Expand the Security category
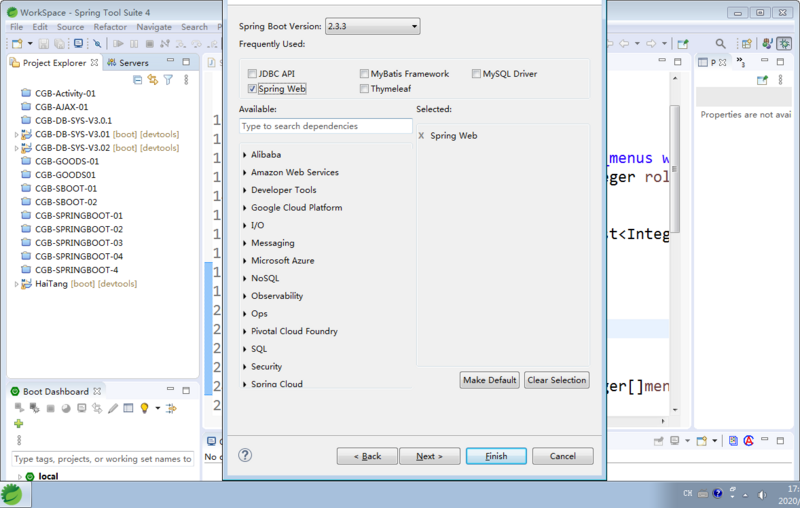800x508 pixels. pyautogui.click(x=245, y=367)
